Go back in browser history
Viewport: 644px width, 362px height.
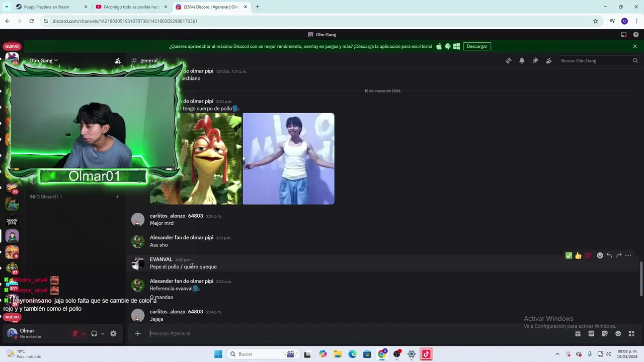pyautogui.click(x=7, y=21)
